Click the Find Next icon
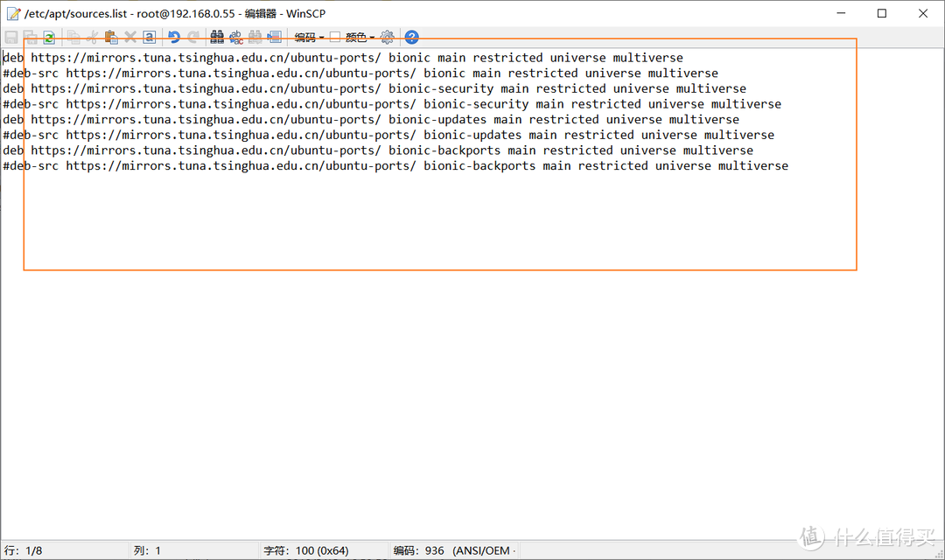Viewport: 945px width, 560px height. pyautogui.click(x=255, y=38)
